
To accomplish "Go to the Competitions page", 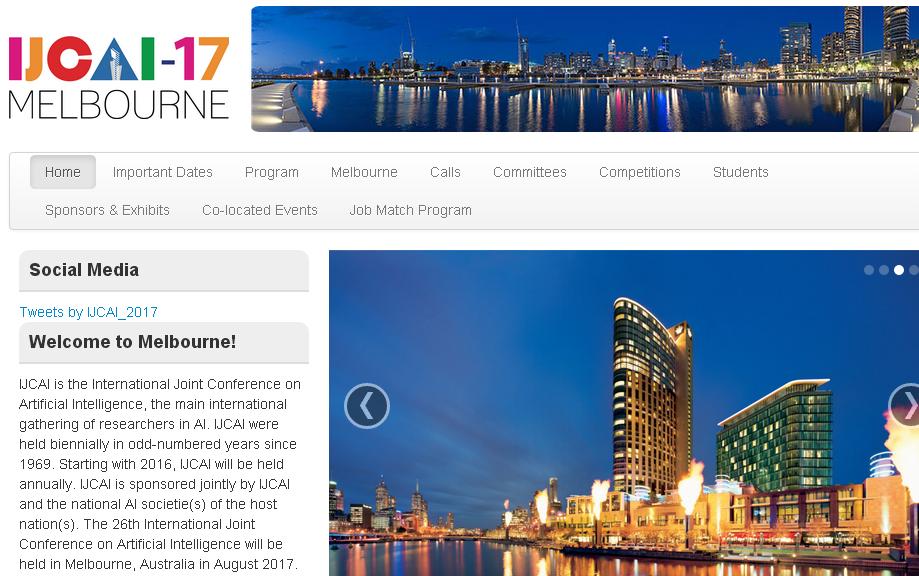I will pos(639,172).
